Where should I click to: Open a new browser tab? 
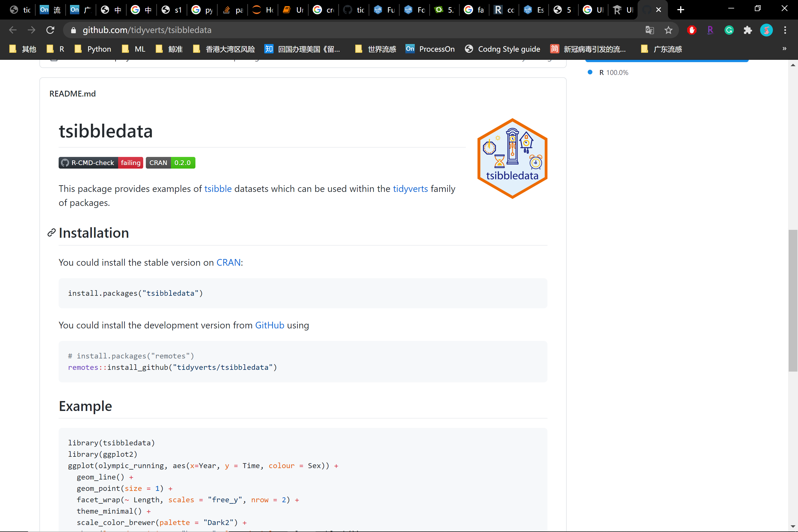(681, 10)
